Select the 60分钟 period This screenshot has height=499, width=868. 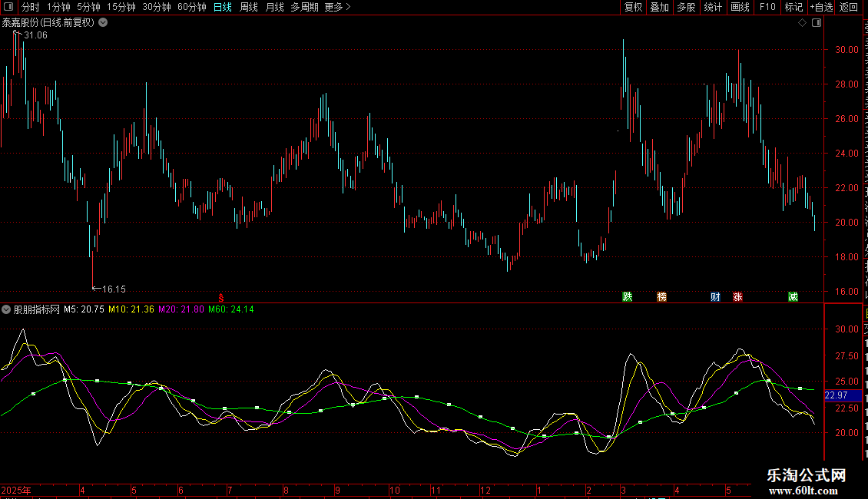click(x=192, y=7)
